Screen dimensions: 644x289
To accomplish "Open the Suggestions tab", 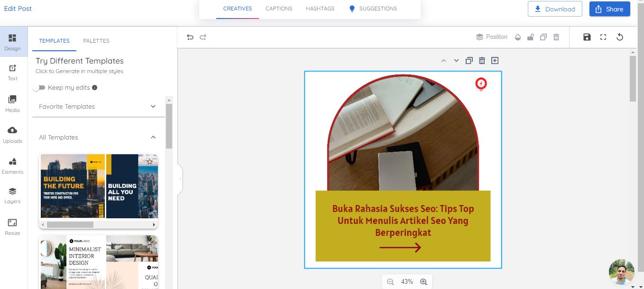I will coord(373,9).
